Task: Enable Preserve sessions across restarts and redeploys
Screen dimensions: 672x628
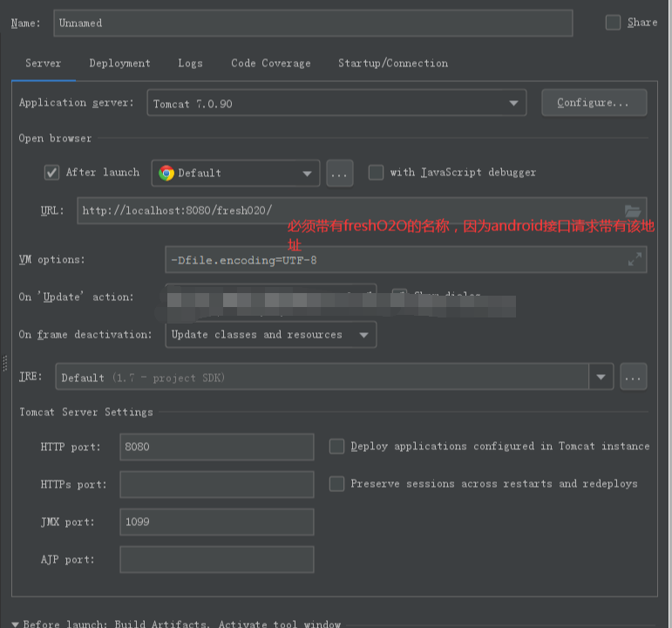Action: point(336,484)
